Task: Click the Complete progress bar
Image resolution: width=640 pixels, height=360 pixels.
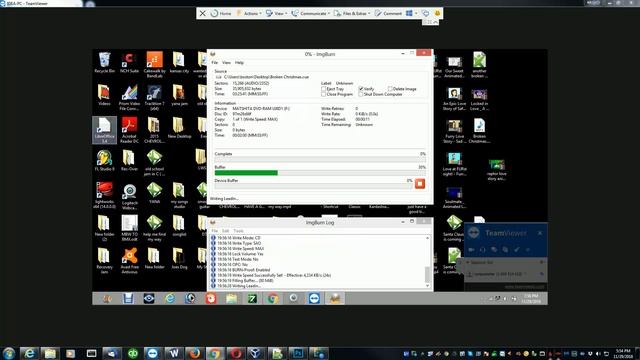Action: [320, 160]
